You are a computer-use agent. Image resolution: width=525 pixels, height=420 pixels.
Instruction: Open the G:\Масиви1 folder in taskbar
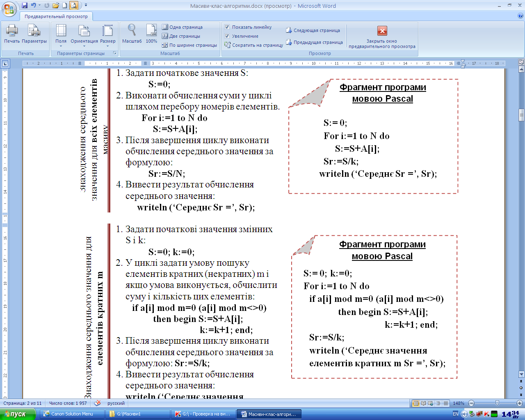(x=138, y=414)
